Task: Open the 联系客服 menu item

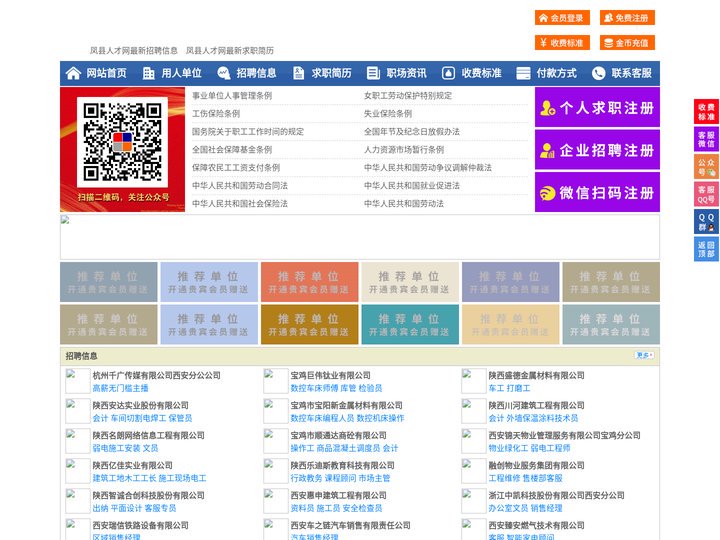Action: point(631,73)
